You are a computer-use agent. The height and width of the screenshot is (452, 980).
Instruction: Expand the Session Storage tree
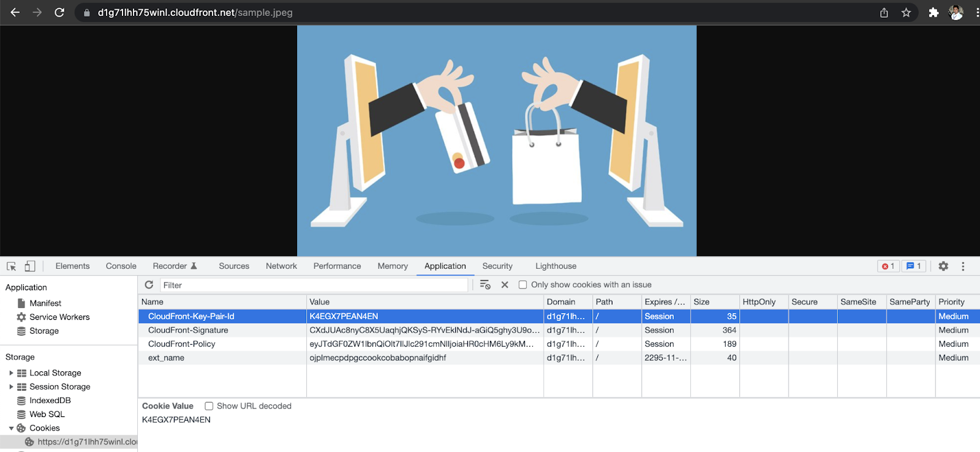point(11,386)
